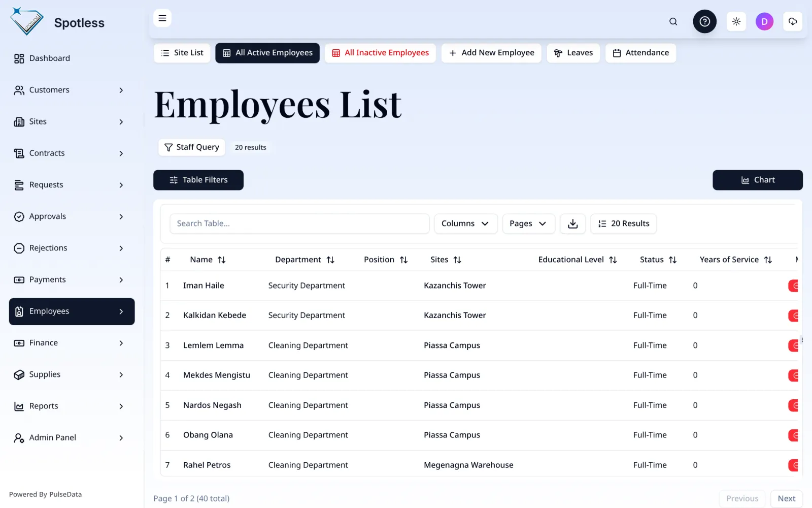
Task: Open the Pages dropdown
Action: (528, 224)
